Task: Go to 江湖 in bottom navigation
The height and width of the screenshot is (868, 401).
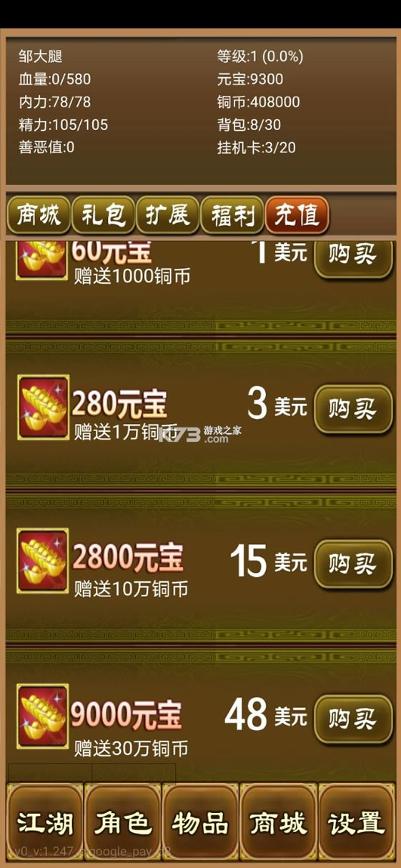Action: [x=44, y=822]
